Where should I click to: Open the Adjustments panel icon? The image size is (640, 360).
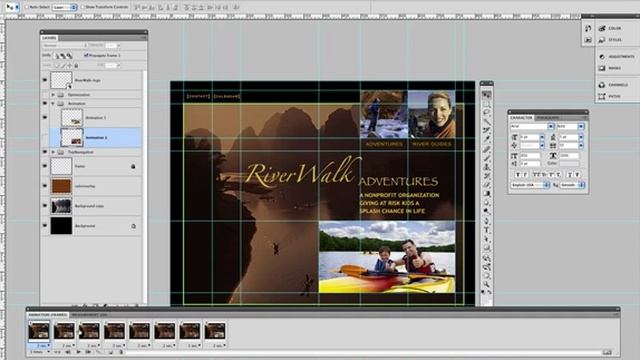tap(602, 56)
